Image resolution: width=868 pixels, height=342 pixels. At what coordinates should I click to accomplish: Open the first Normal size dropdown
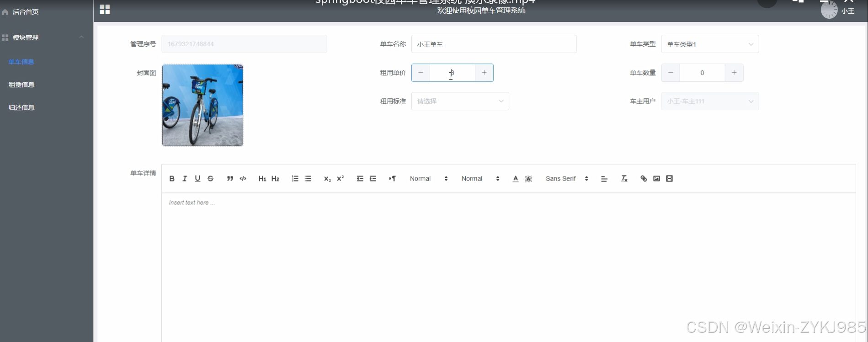tap(429, 179)
